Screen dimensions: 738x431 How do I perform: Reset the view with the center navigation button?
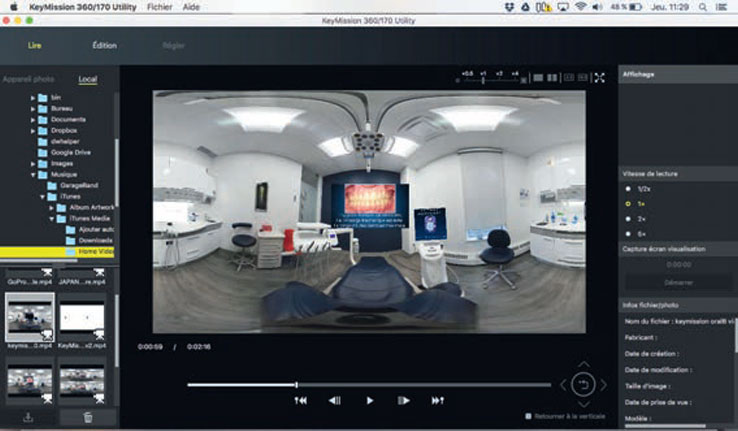[584, 383]
